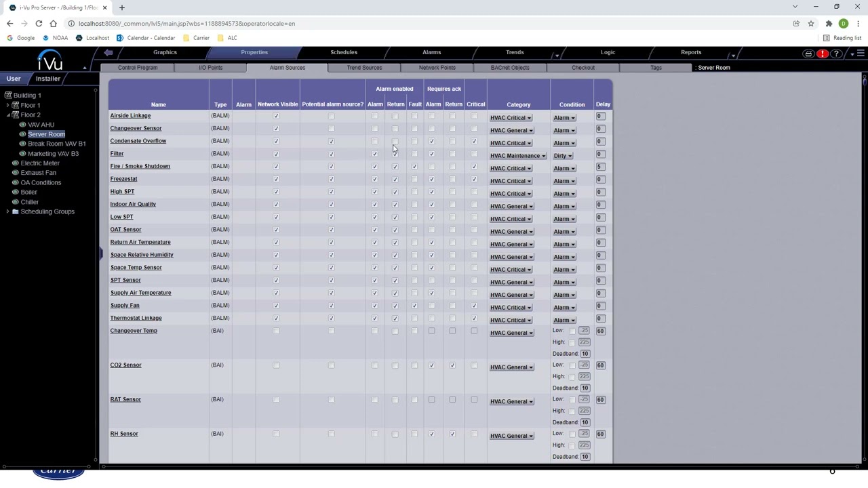Click the share page icon in address bar
868x488 pixels.
[x=796, y=24]
